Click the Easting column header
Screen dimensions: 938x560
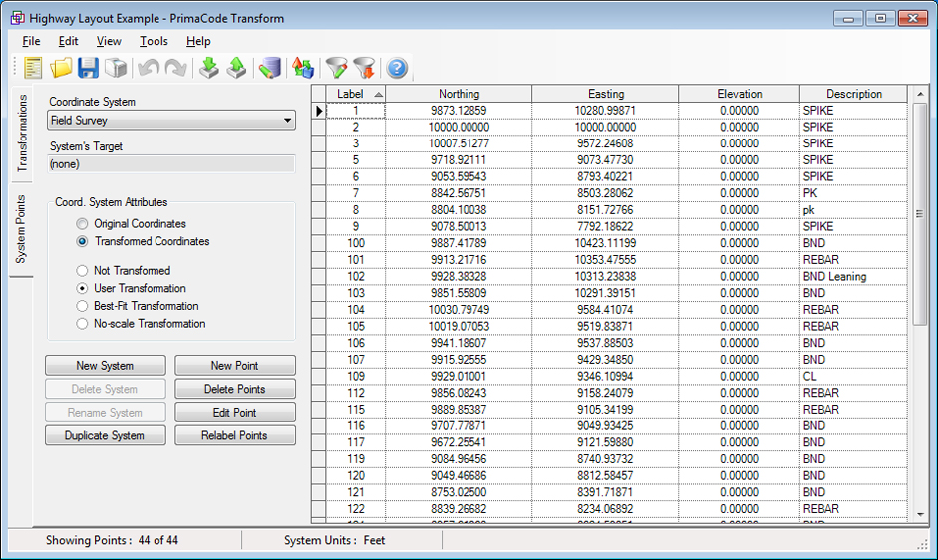(605, 94)
